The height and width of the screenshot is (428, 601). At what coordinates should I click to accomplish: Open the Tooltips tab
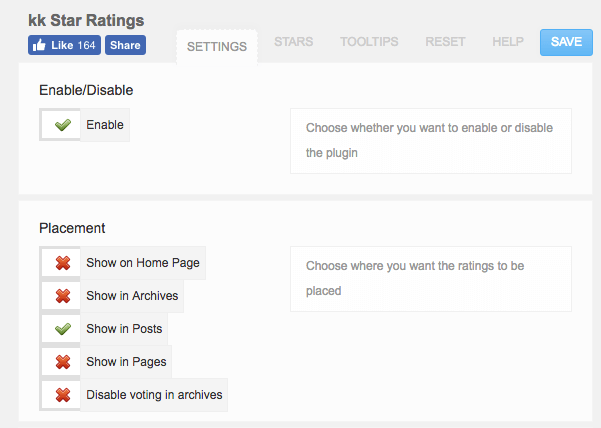[369, 42]
